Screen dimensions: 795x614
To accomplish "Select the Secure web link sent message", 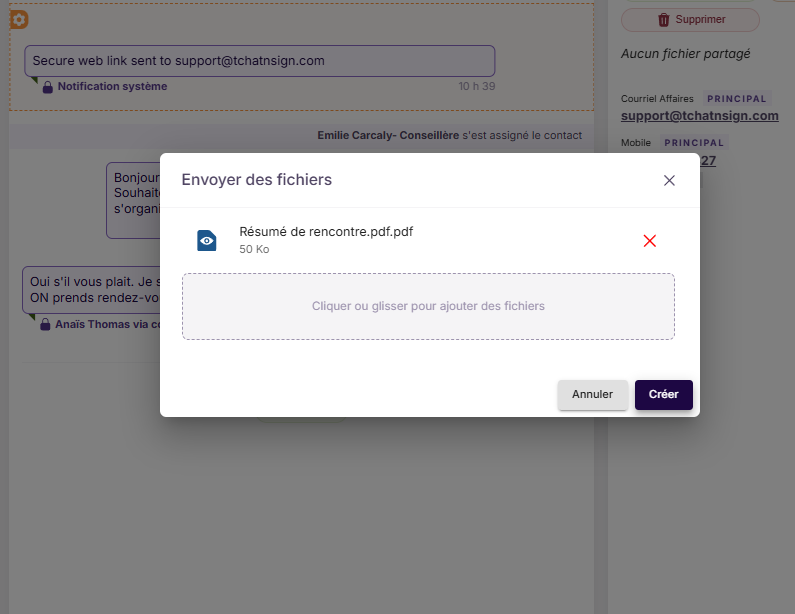I will tap(260, 61).
